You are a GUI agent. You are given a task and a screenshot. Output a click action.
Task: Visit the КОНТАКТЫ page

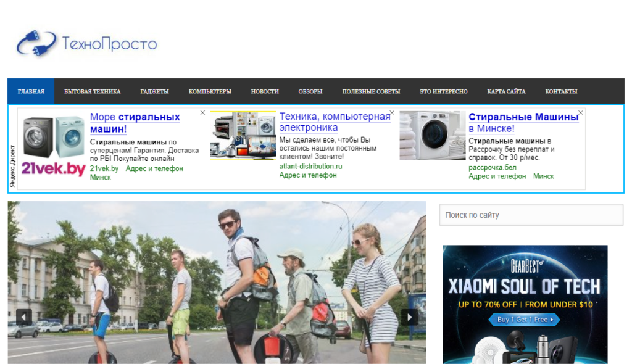pos(561,91)
